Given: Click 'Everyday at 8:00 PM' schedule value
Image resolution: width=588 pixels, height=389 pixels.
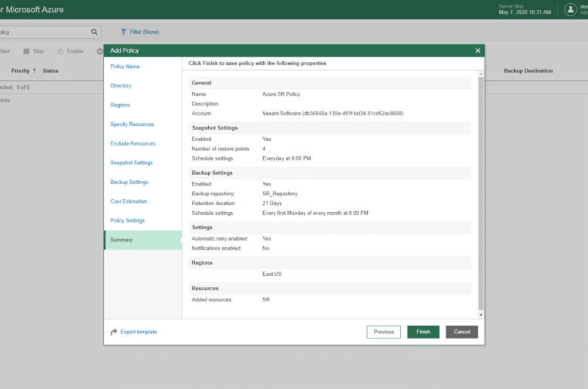Looking at the screenshot, I should tap(286, 158).
